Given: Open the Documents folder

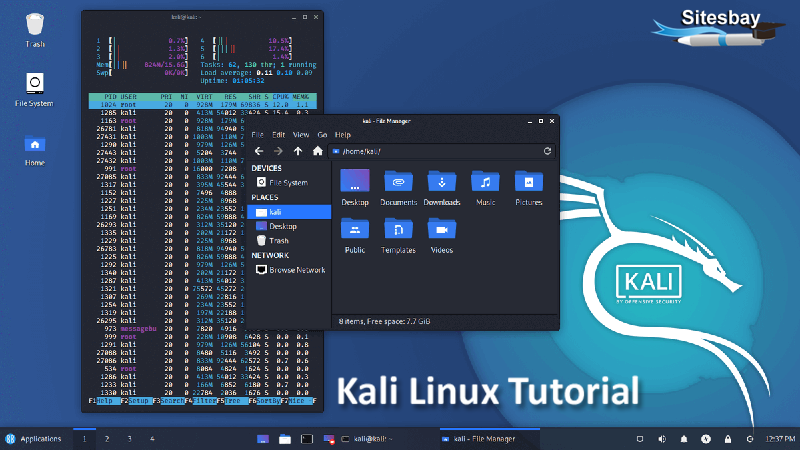Looking at the screenshot, I should tap(398, 187).
